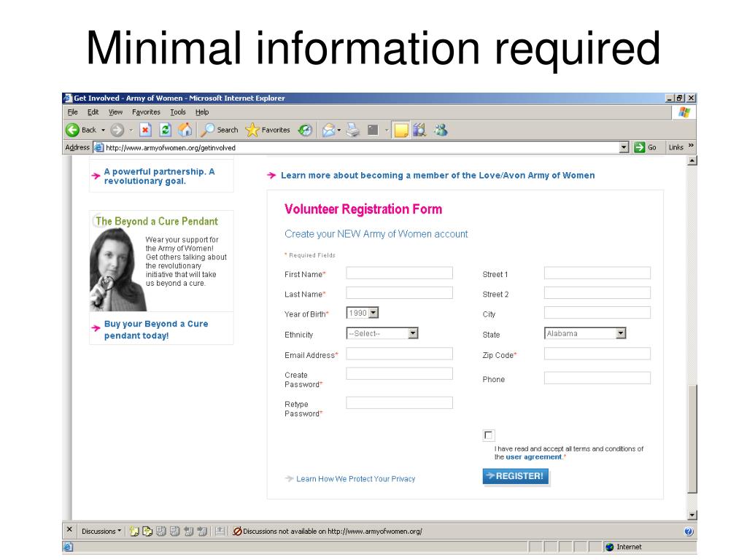This screenshot has height=560, width=747.
Task: Close the Discussions bar with its X
Action: (x=69, y=531)
